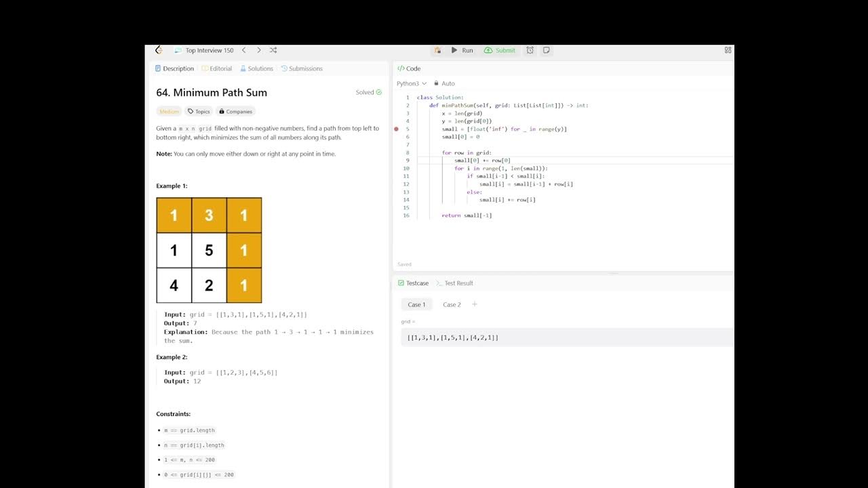Open the layout grid icon
This screenshot has height=488, width=868.
click(728, 50)
